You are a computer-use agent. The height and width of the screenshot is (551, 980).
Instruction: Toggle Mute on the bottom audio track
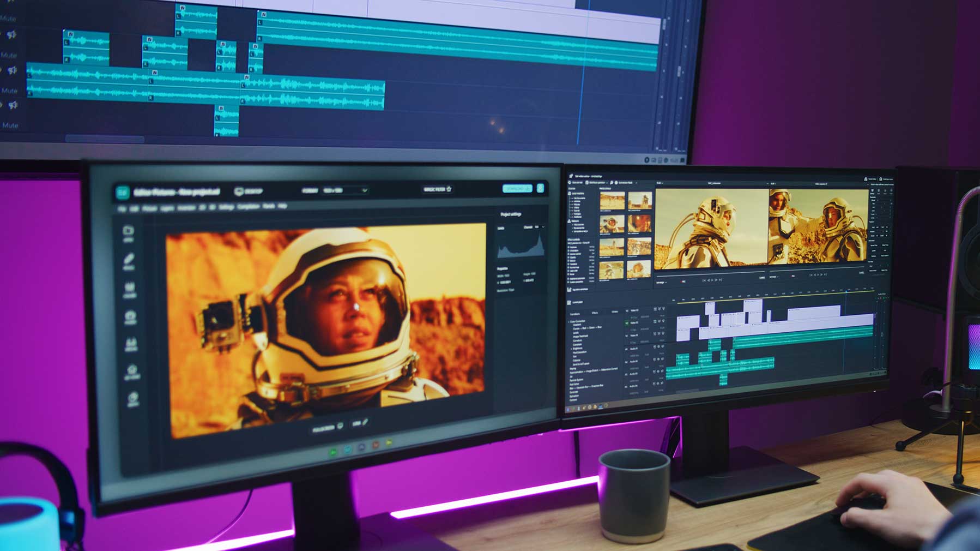click(10, 125)
